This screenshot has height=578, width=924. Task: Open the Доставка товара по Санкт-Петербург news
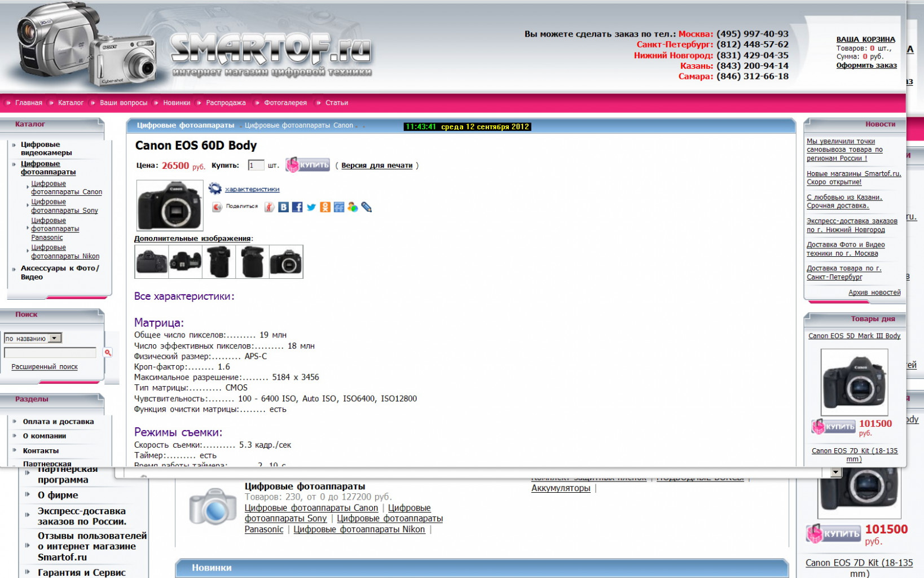tap(844, 273)
